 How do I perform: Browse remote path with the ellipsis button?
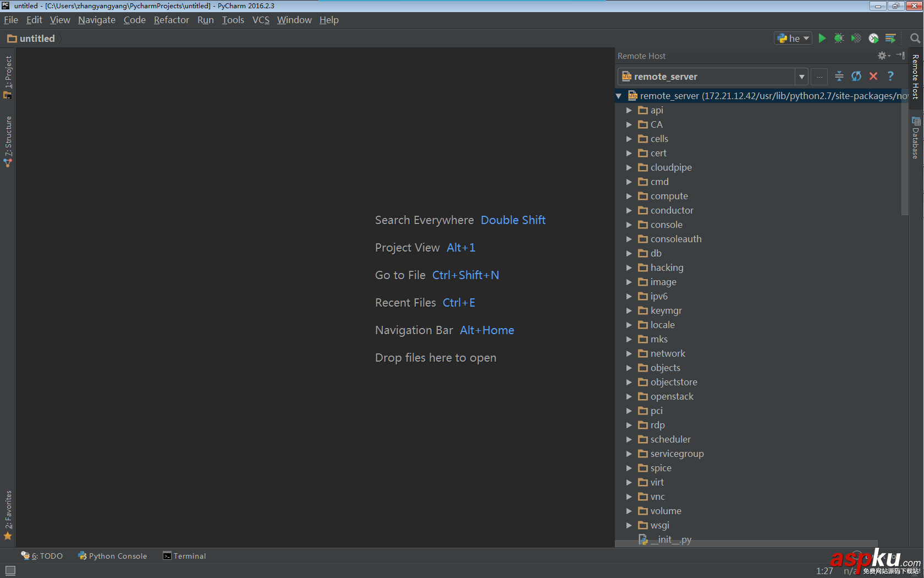820,77
